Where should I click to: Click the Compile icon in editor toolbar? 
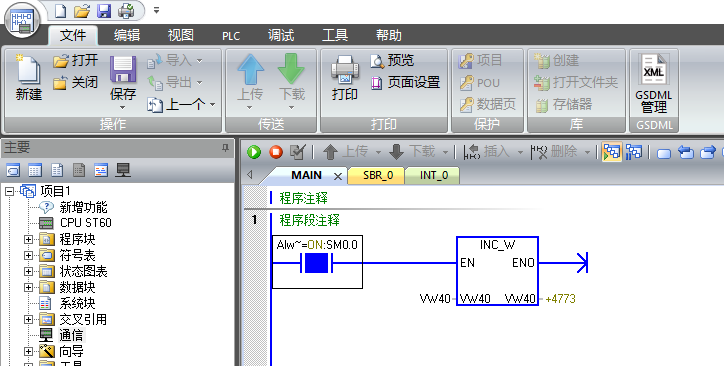[x=298, y=152]
